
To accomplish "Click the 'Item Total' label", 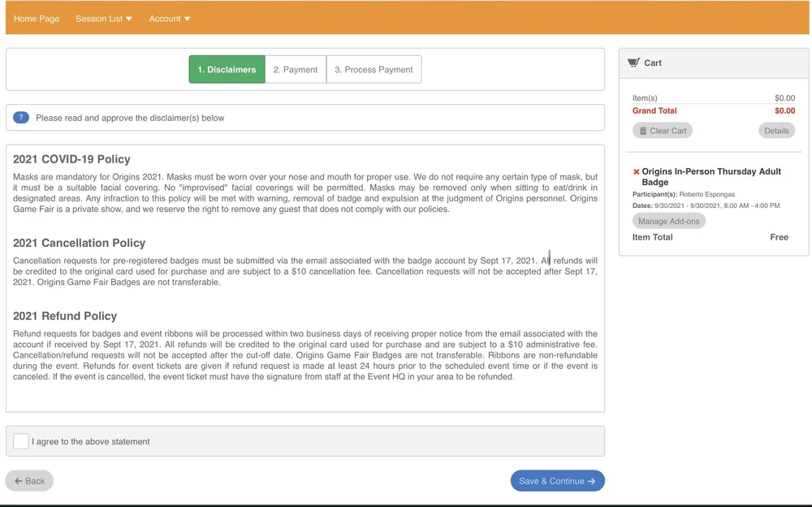I will coord(653,237).
